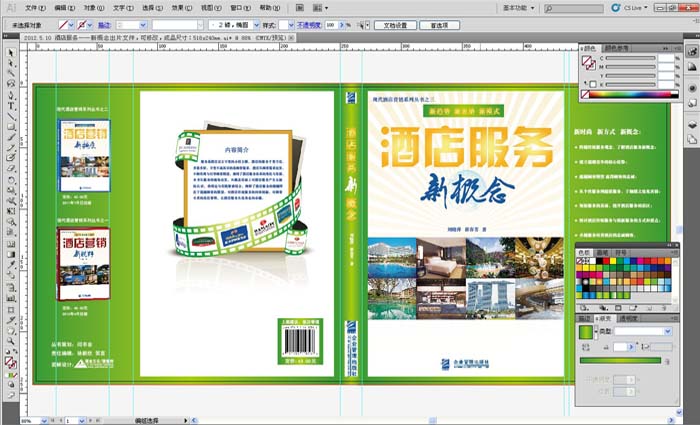The width and height of the screenshot is (700, 425).
Task: Select the Gradient tool in toolbox
Action: 11,254
